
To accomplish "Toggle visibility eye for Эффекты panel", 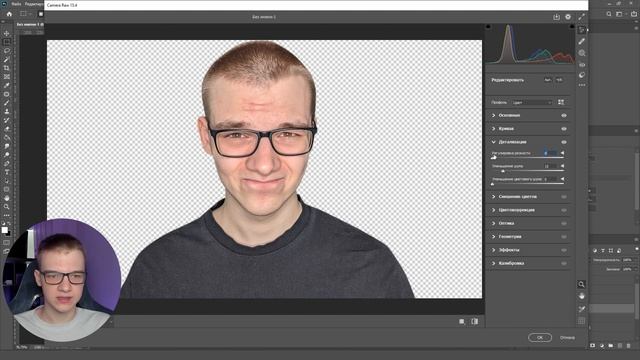I will point(564,250).
